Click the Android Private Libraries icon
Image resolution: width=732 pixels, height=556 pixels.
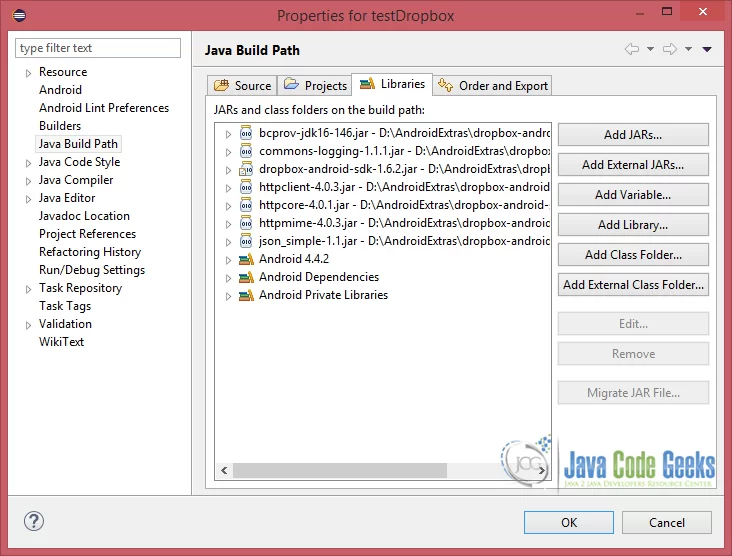pyautogui.click(x=246, y=295)
